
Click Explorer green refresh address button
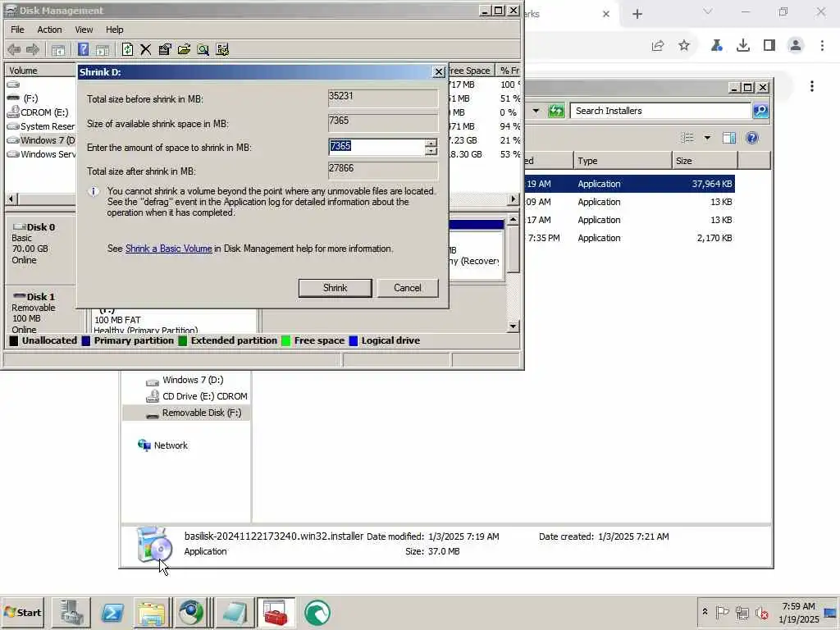coord(556,111)
